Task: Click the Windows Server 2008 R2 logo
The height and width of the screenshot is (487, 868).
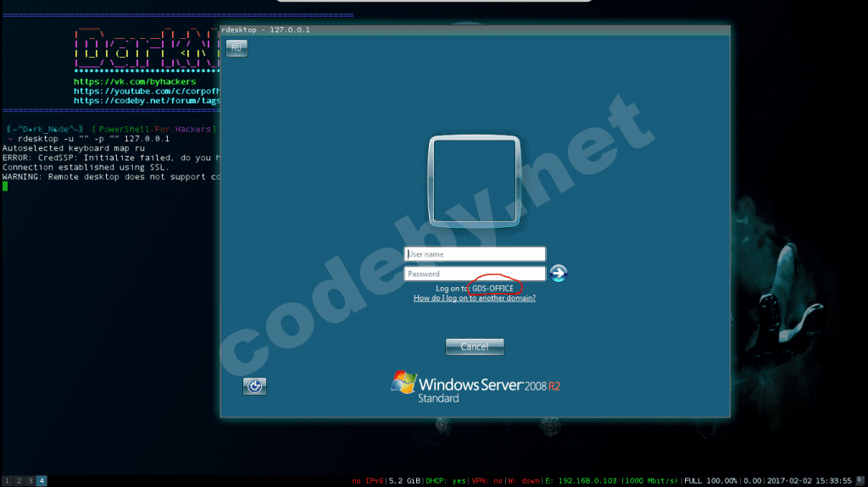Action: click(475, 387)
